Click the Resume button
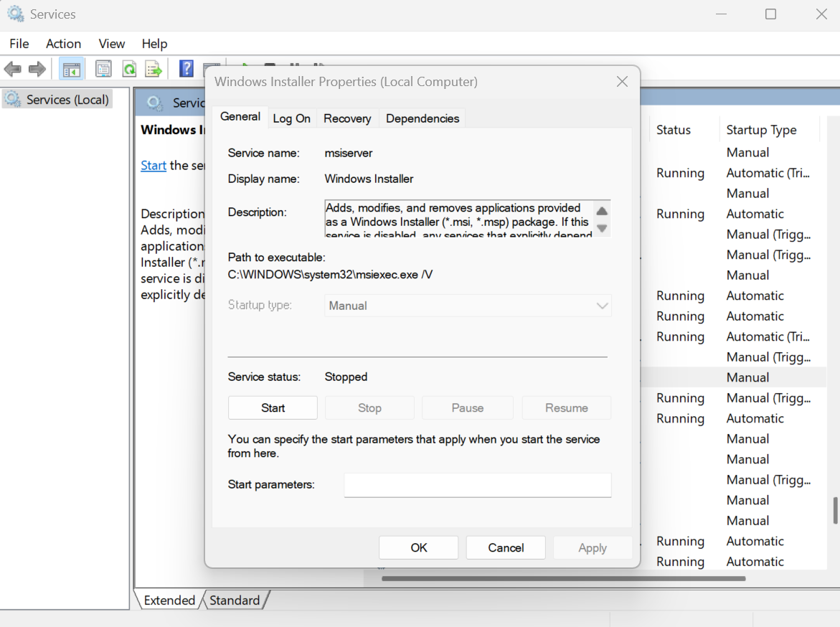The image size is (840, 627). pos(566,407)
